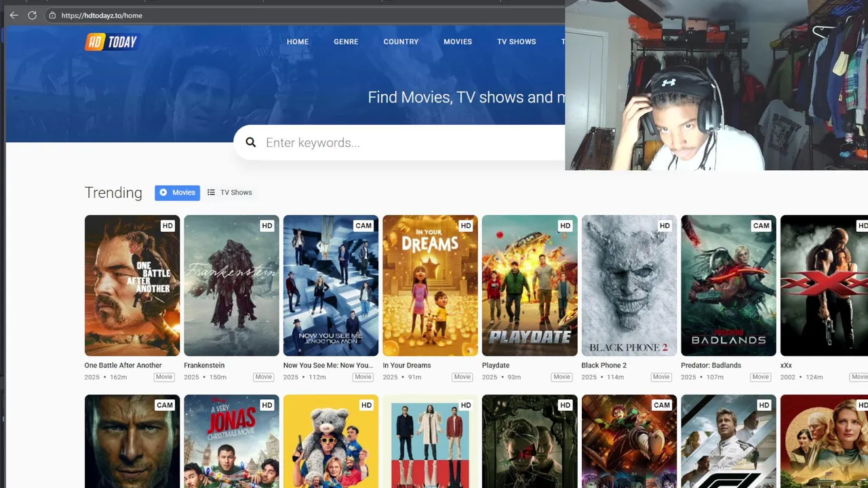
Task: Click Movie tag under In Your Dreams
Action: click(462, 377)
